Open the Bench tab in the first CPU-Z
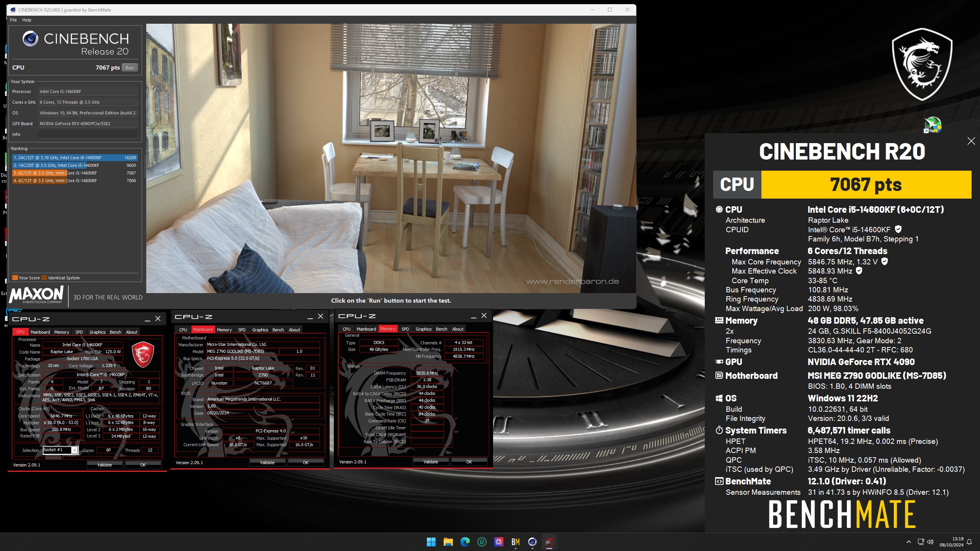Viewport: 980px width, 551px height. tap(115, 332)
